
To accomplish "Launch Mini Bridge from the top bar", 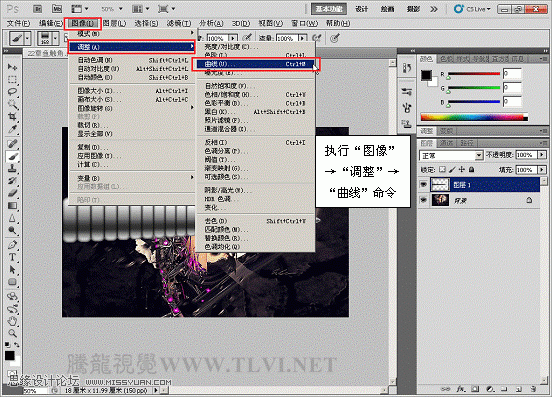I will 57,9.
